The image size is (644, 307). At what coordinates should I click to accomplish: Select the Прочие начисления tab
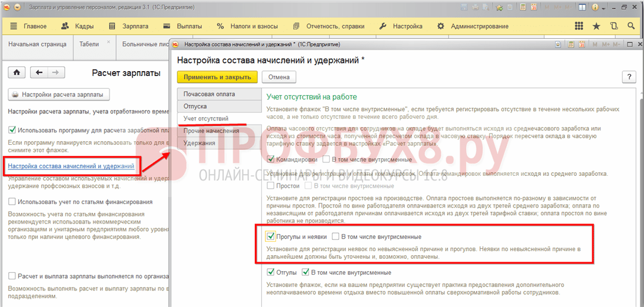pos(220,131)
